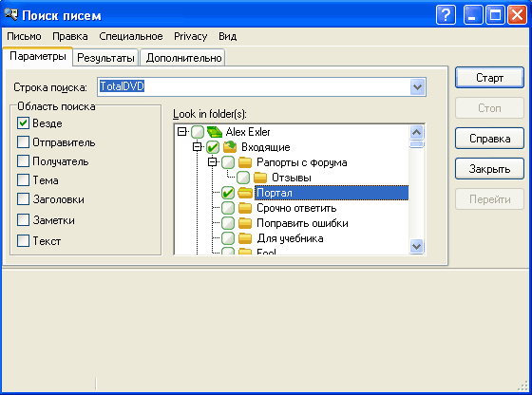
Task: Click the Рапорты с форума folder icon
Action: (245, 162)
